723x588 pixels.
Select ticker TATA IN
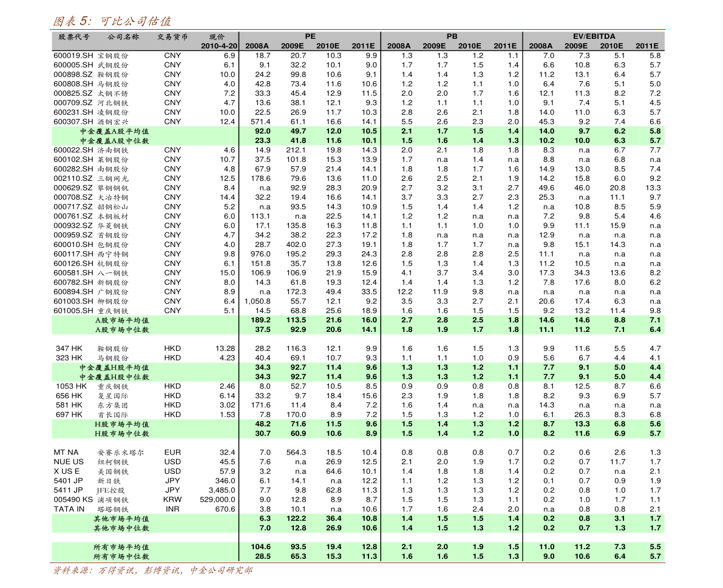tap(69, 509)
